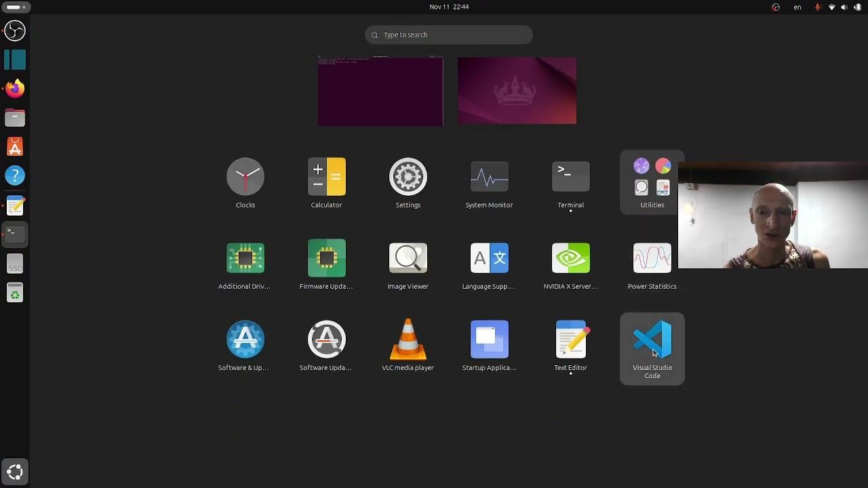Open Trash from the dock

pyautogui.click(x=15, y=293)
